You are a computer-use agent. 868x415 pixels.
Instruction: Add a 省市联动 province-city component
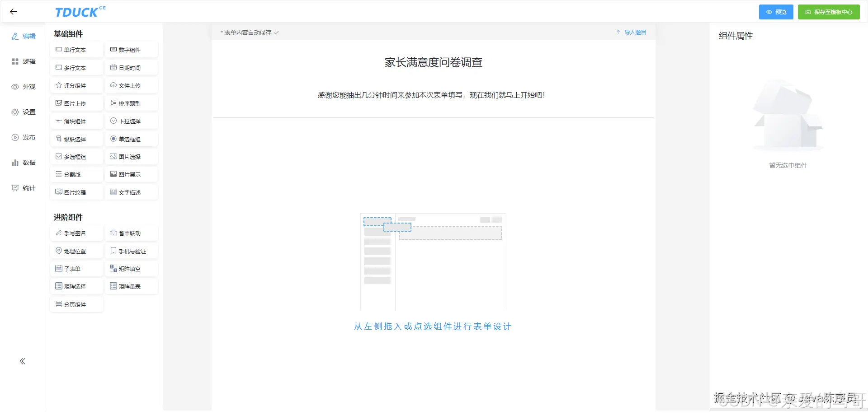point(132,233)
